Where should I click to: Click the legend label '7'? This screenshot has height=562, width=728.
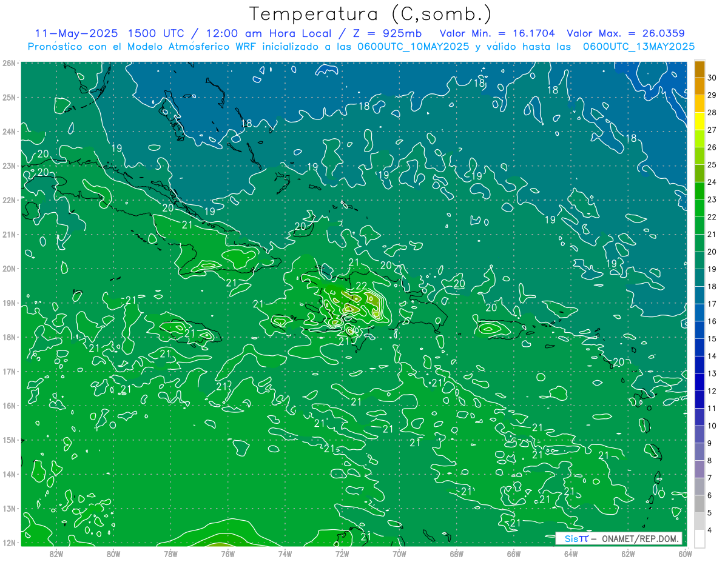coord(710,478)
